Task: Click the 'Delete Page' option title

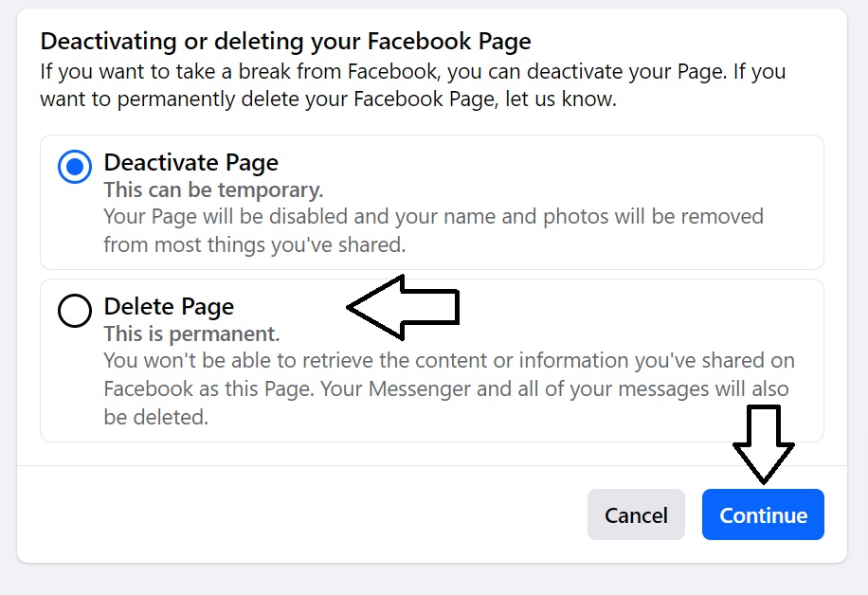Action: click(169, 307)
